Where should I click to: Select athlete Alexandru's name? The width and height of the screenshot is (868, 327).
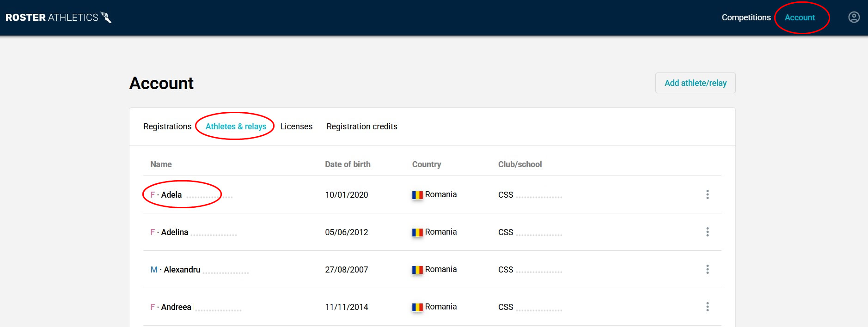point(182,270)
